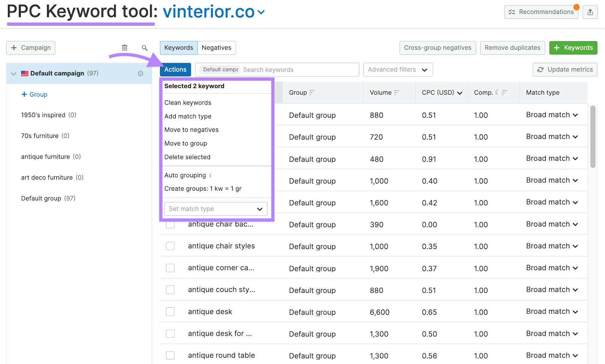The height and width of the screenshot is (364, 605).
Task: Add a new Group link
Action: [x=34, y=94]
